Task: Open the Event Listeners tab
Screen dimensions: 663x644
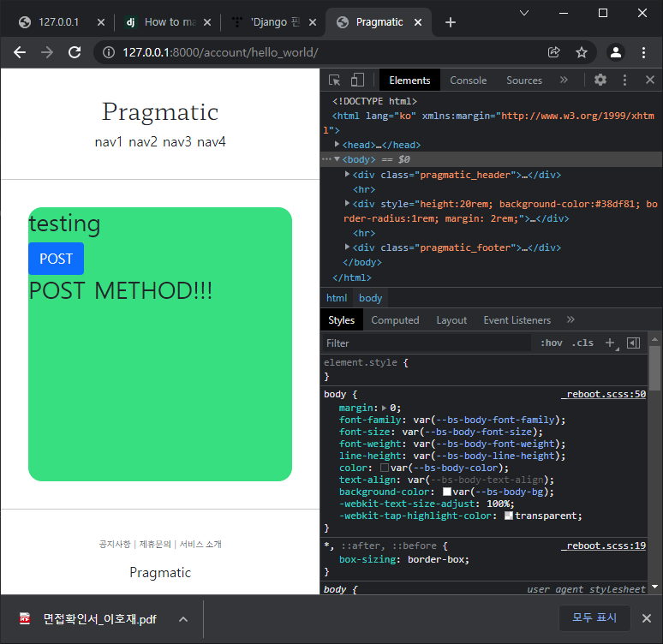Action: tap(517, 320)
